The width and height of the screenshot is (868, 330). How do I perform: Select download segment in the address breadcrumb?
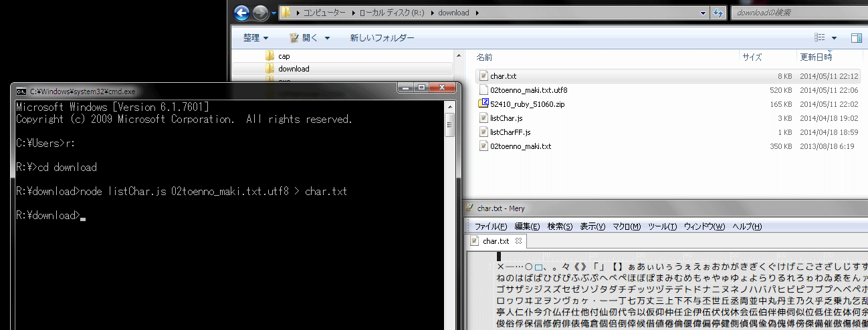point(453,13)
